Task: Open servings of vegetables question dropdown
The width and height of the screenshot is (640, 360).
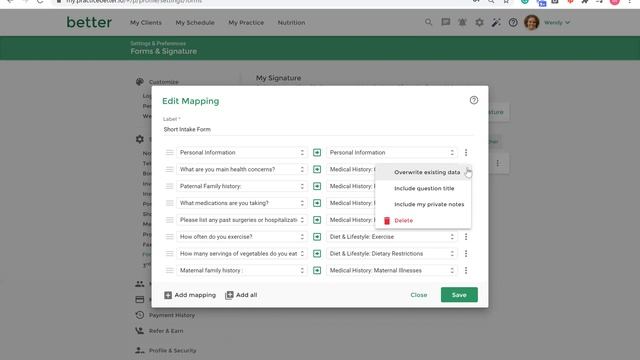Action: tap(242, 253)
